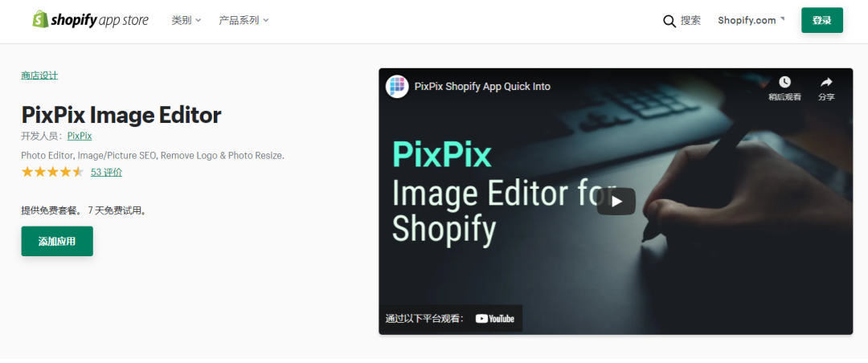This screenshot has height=363, width=868.
Task: Open the Shopify.com dropdown
Action: point(751,20)
